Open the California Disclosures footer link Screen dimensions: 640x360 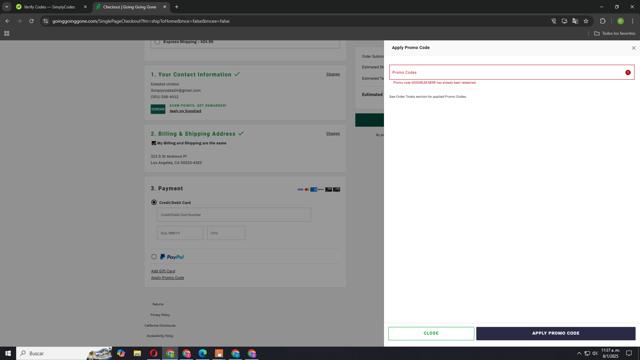(160, 325)
